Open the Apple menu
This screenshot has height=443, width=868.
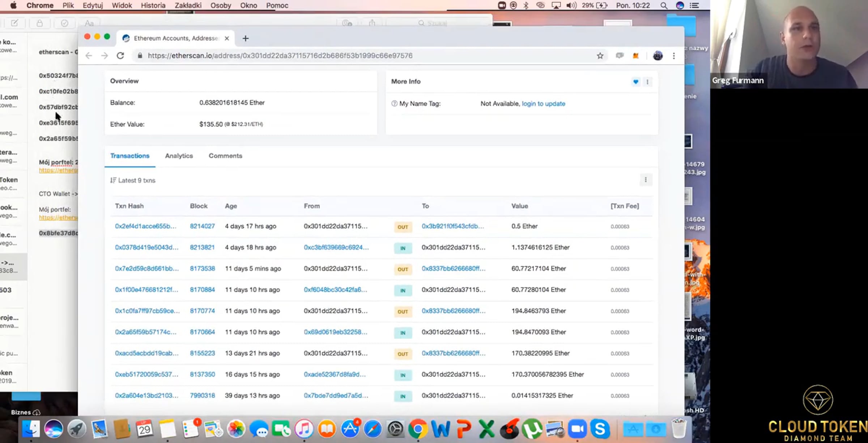click(13, 5)
